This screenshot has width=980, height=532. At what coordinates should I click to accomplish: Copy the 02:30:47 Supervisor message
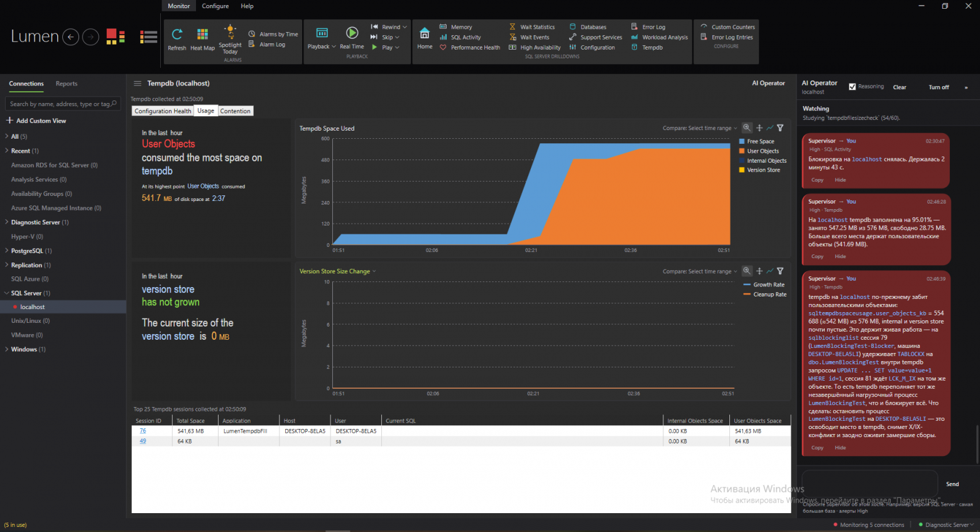click(817, 180)
